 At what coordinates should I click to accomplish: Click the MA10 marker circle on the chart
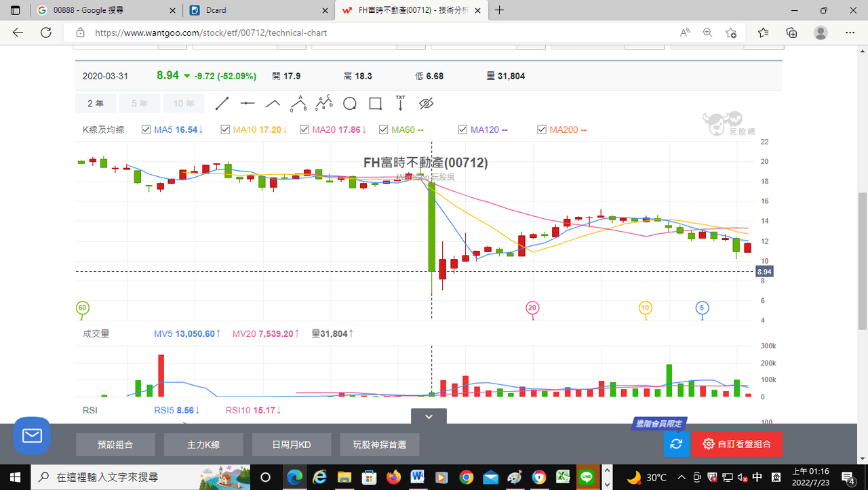tap(645, 308)
